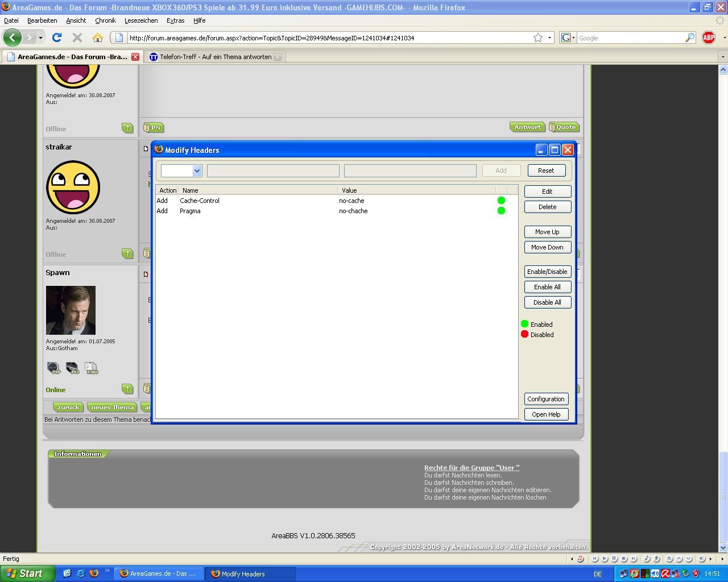Click the browser back arrow button
This screenshot has width=728, height=582.
(13, 38)
